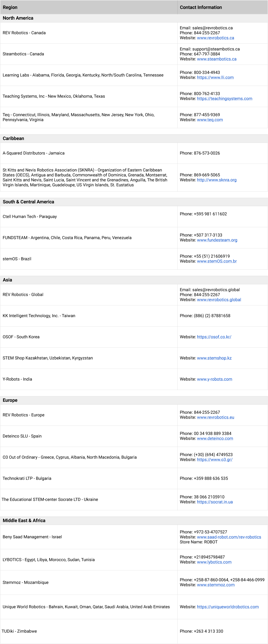Open the www.fundesteam.org website
Image resolution: width=268 pixels, height=644 pixels.
click(x=217, y=240)
